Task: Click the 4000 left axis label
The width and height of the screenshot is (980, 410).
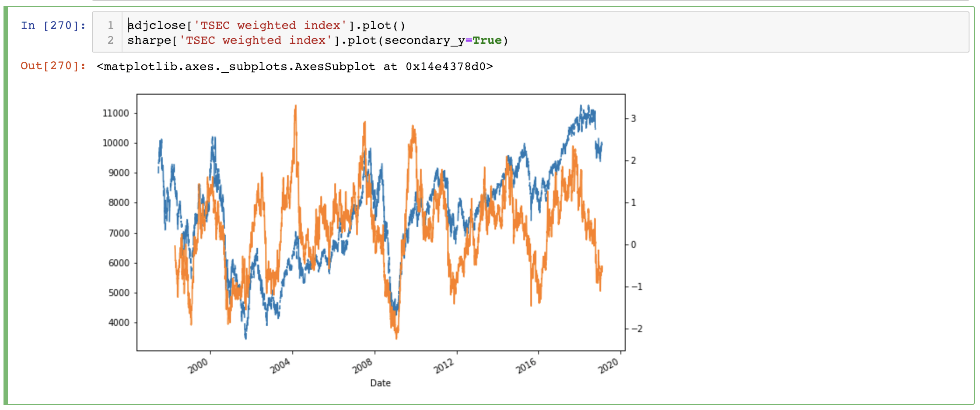Action: pos(119,323)
